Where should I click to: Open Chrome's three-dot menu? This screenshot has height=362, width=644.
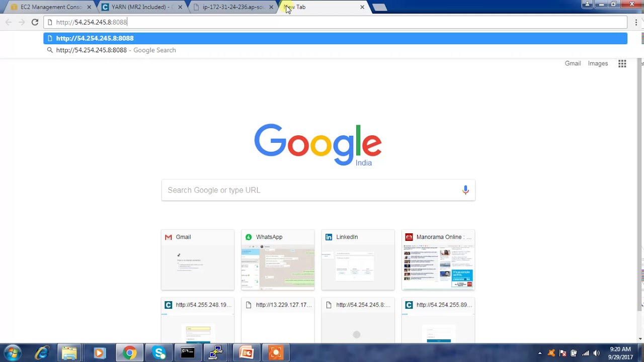tap(636, 22)
